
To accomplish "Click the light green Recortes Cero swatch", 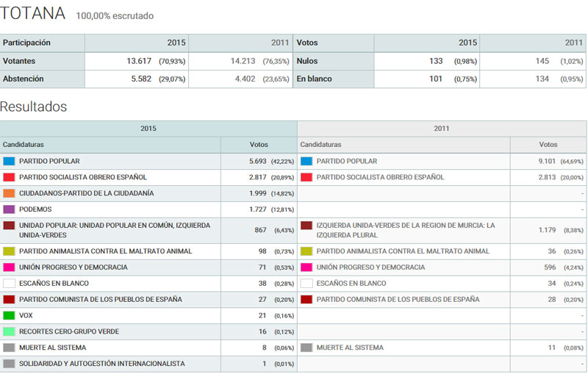I will [9, 331].
